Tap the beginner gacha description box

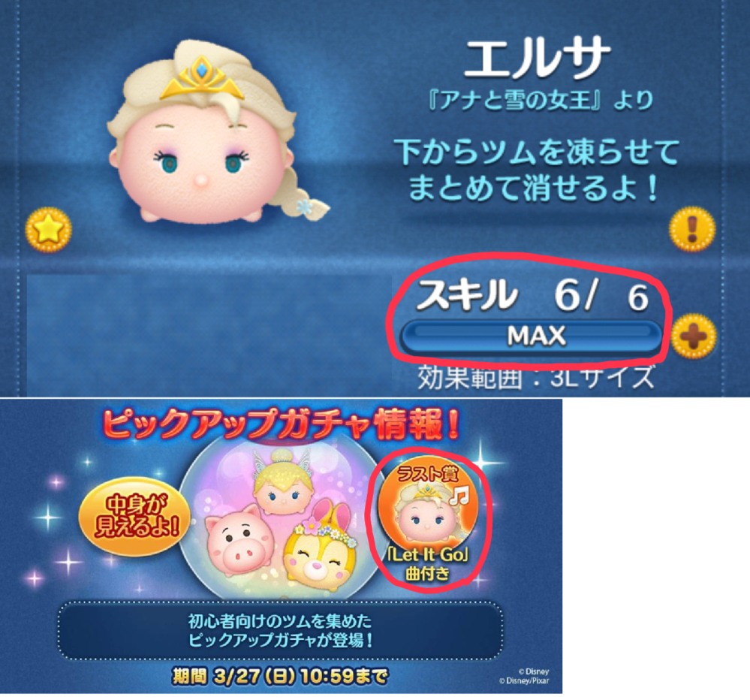click(x=281, y=631)
